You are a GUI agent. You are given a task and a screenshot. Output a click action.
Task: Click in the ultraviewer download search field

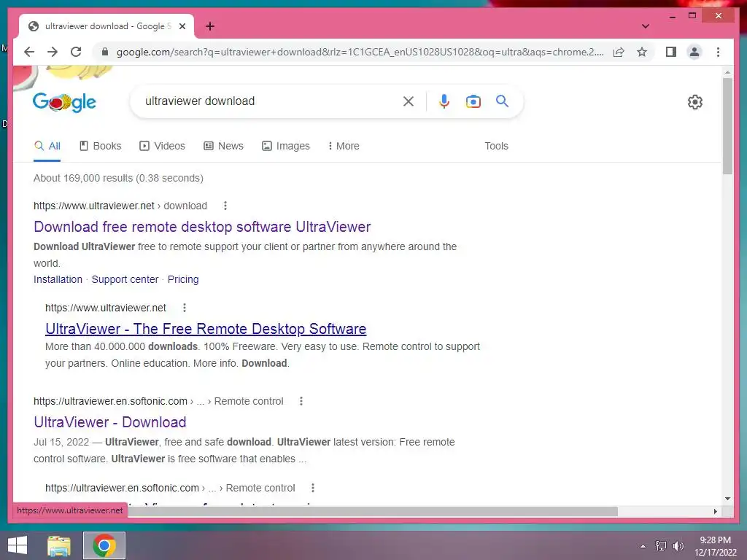pyautogui.click(x=271, y=101)
